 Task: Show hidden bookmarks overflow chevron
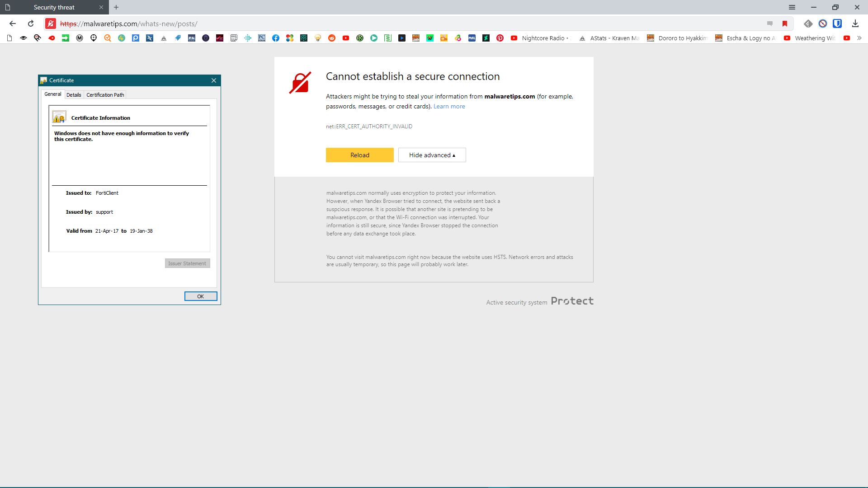[859, 38]
